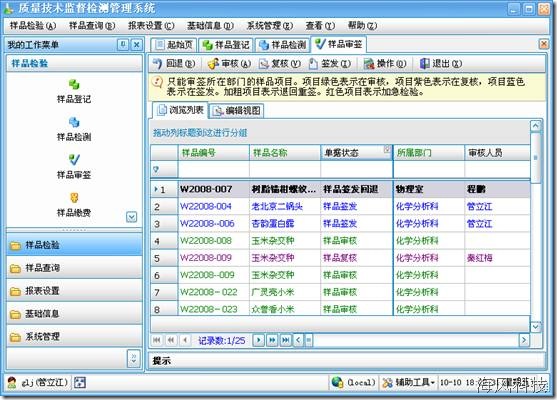Select 报表设置 navigation group

point(74,291)
